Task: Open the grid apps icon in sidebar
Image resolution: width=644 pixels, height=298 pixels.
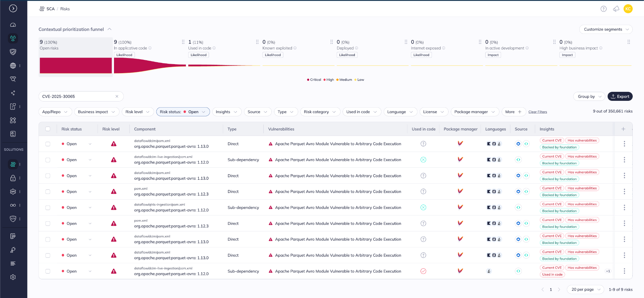Action: [x=13, y=120]
